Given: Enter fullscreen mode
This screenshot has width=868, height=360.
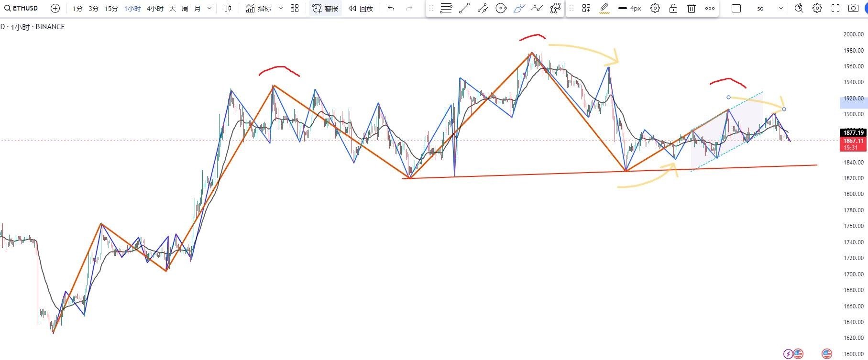Looking at the screenshot, I should [x=835, y=8].
